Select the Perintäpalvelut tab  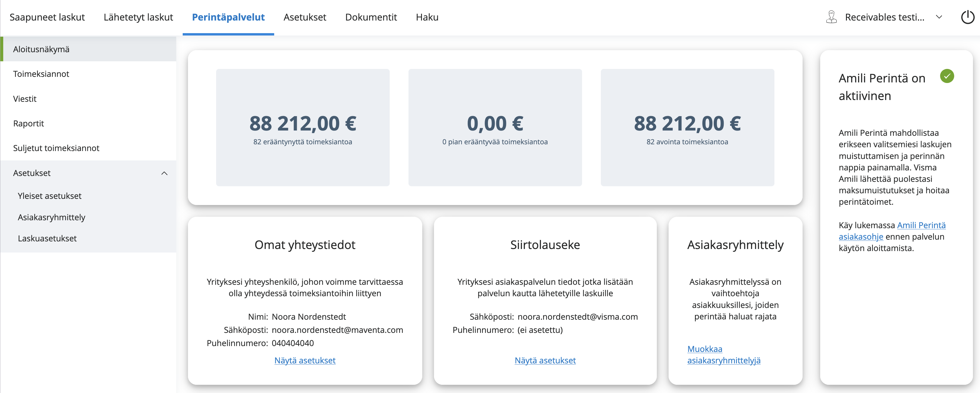tap(228, 17)
